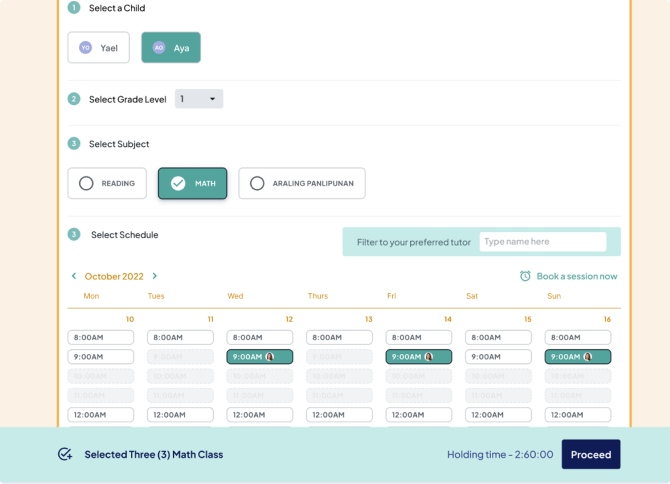Viewport: 670px width, 484px height.
Task: Click tutor avatar in Friday 9:00AM slot
Action: click(x=429, y=357)
